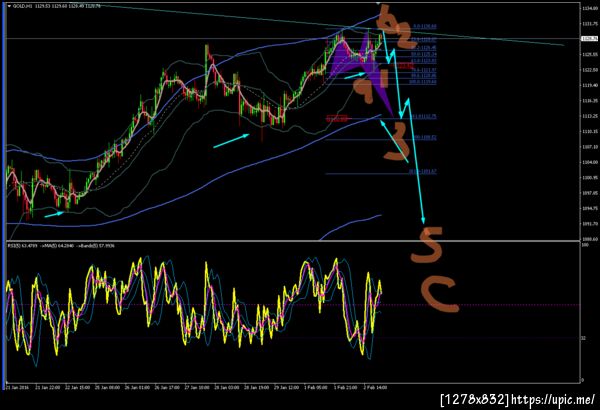Select the GOLD,H1 chart title text
The height and width of the screenshot is (410, 600).
pyautogui.click(x=22, y=6)
